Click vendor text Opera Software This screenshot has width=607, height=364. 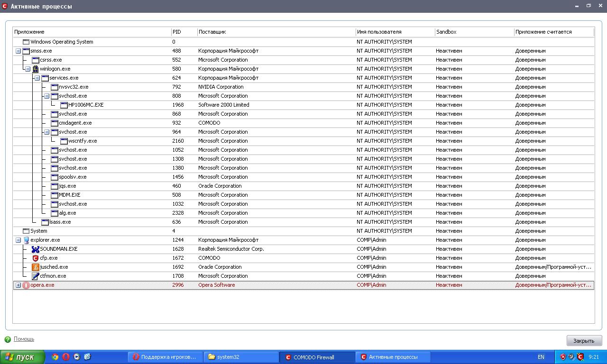tap(217, 285)
